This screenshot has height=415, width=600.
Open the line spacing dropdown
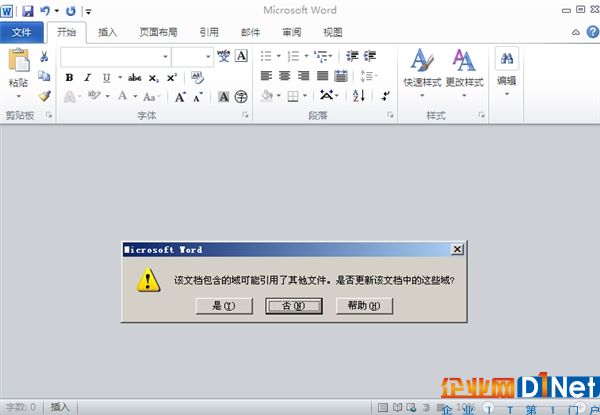pos(369,76)
